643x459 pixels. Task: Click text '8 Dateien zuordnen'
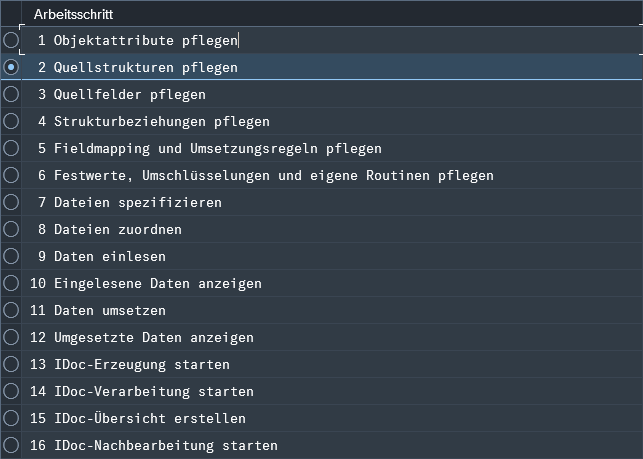(110, 230)
